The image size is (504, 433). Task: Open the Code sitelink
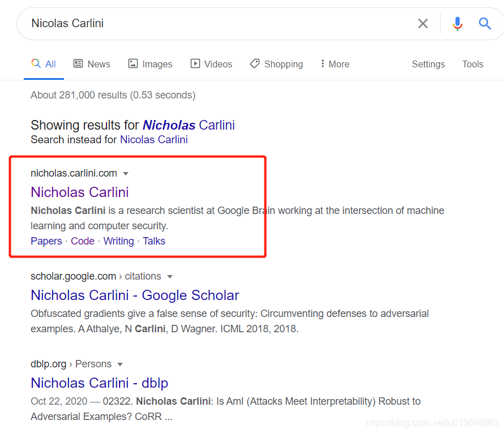(83, 241)
